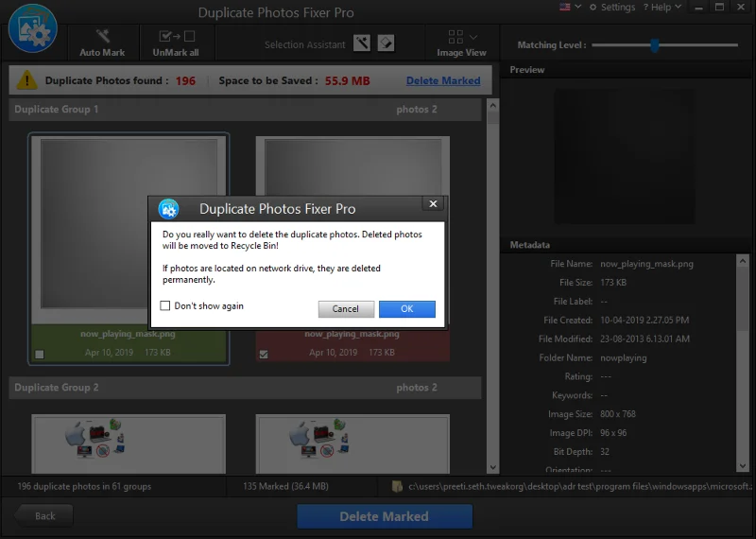Screen dimensions: 756x539
Task: Click the yellow warning triangle icon
Action: [27, 80]
